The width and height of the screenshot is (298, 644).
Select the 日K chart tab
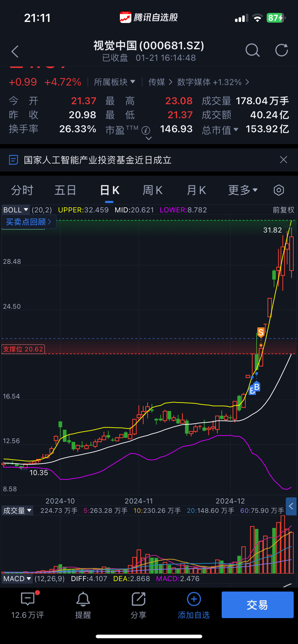tap(109, 190)
